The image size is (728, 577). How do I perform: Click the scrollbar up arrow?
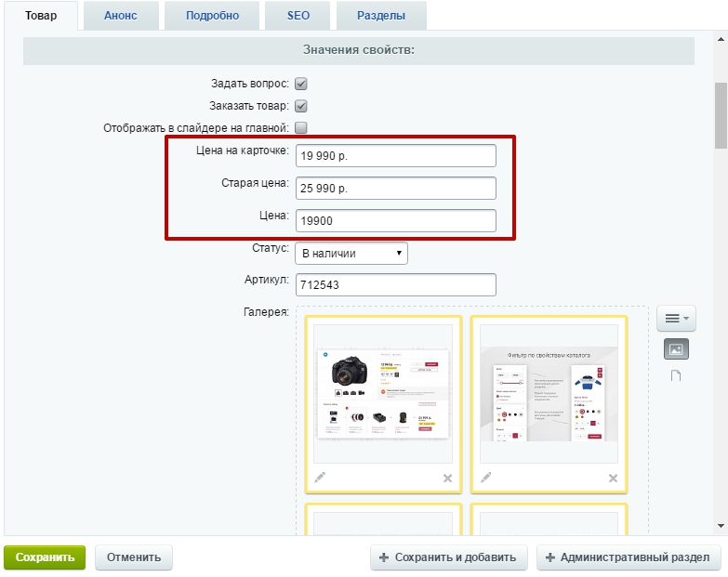tap(721, 40)
